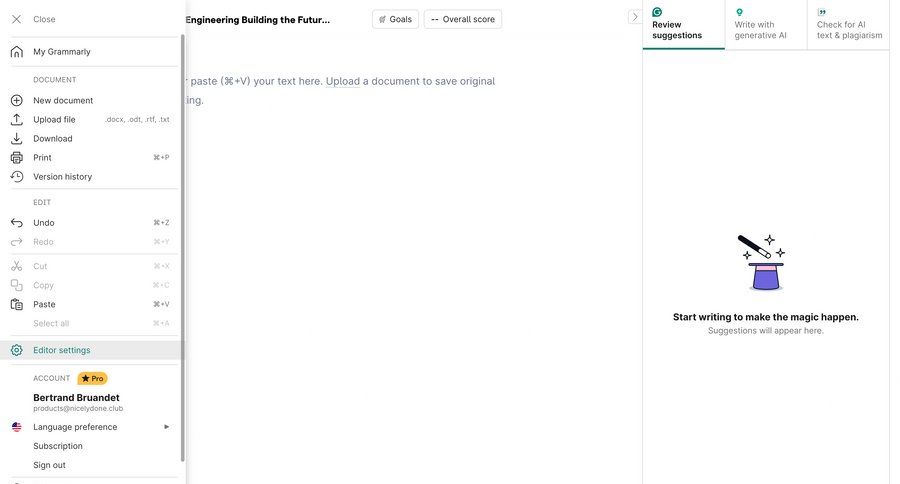Open Subscription settings
The height and width of the screenshot is (484, 900).
[x=58, y=446]
